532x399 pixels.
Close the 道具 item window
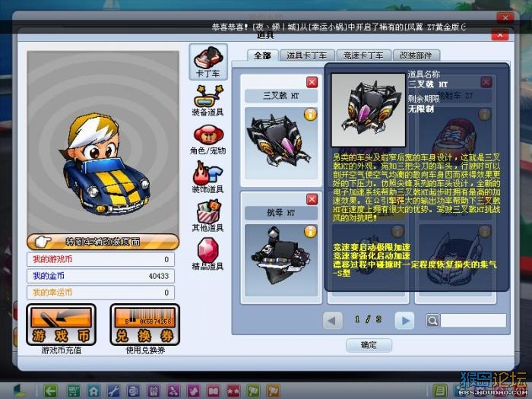(500, 35)
